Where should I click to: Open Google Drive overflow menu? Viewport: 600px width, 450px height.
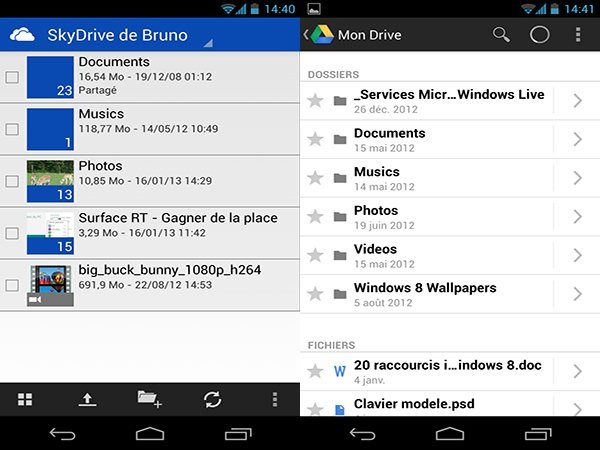(x=578, y=34)
